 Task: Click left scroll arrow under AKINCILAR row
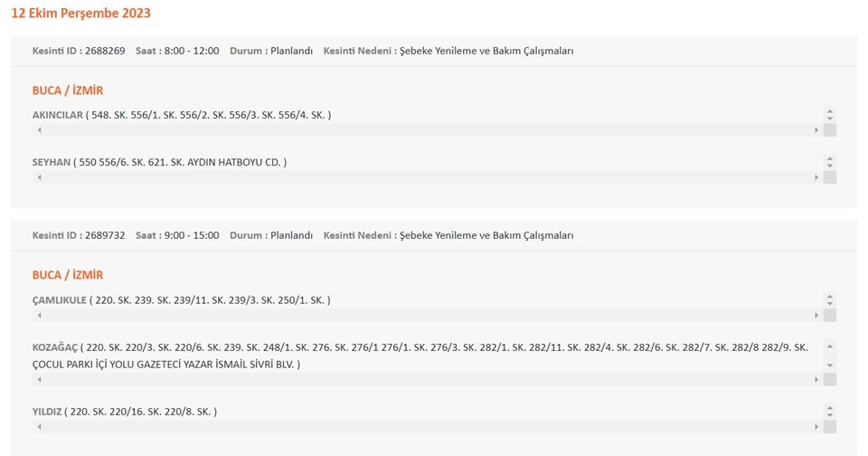coord(38,130)
